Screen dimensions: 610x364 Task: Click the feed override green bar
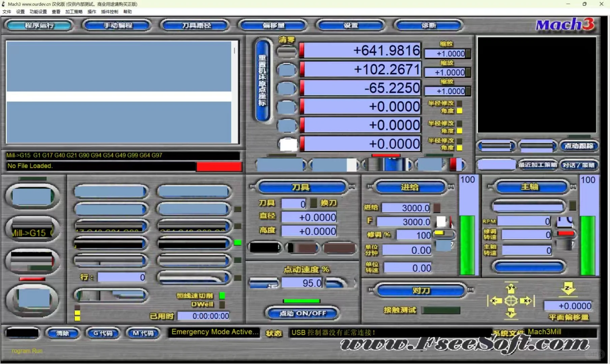point(468,245)
